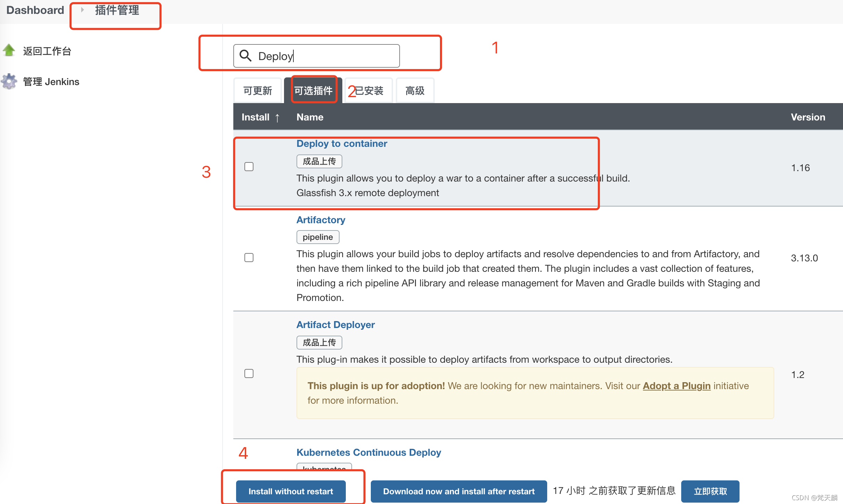Screen dimensions: 843x504
Task: Check the Artifactory plugin checkbox
Action: 249,258
